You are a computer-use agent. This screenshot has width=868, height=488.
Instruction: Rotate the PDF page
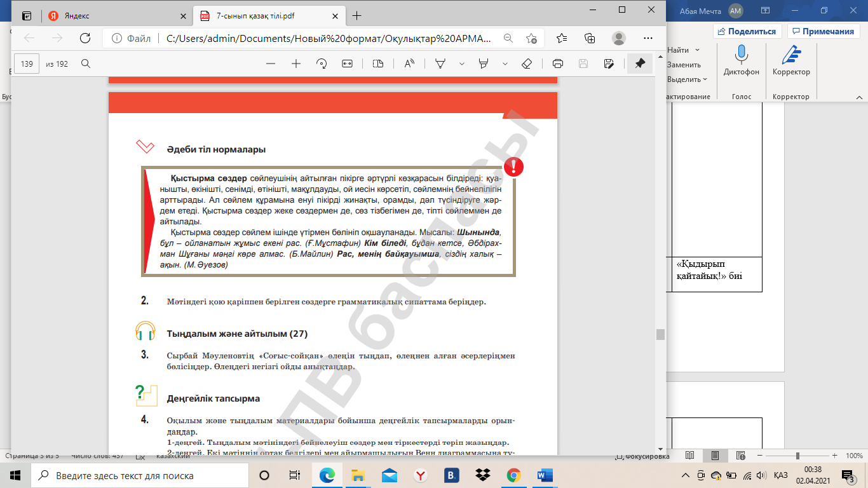321,64
